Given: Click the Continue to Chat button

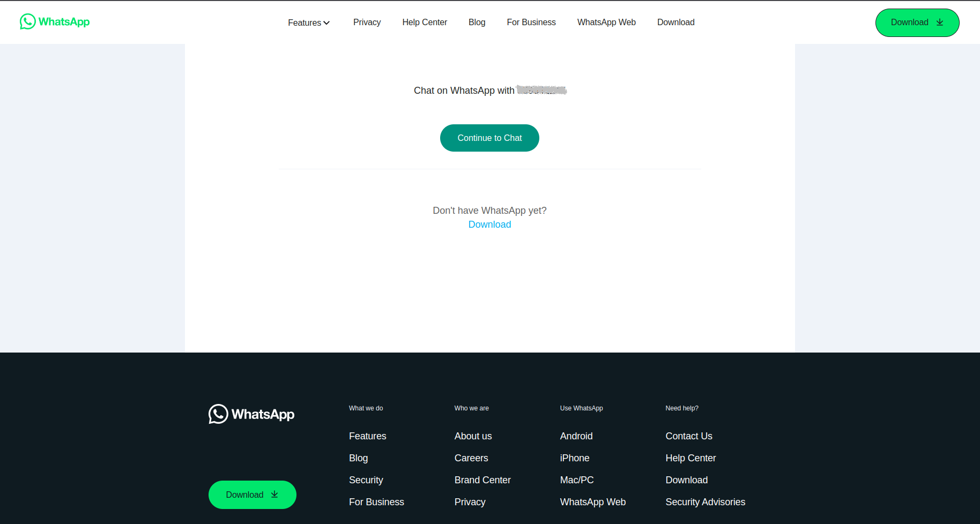Looking at the screenshot, I should coord(489,138).
